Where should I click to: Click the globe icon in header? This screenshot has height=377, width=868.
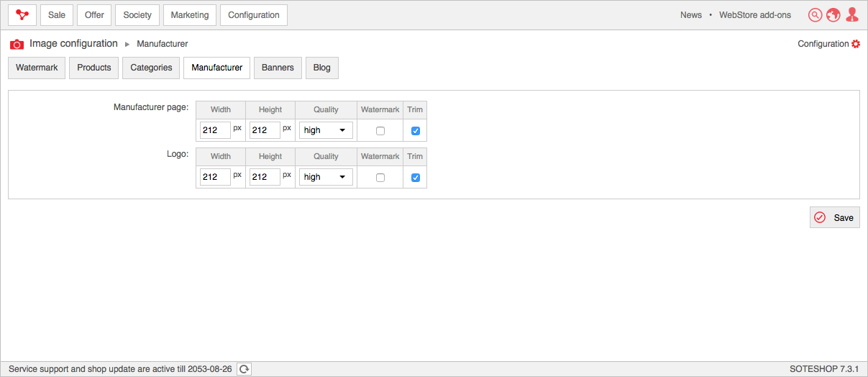coord(833,15)
